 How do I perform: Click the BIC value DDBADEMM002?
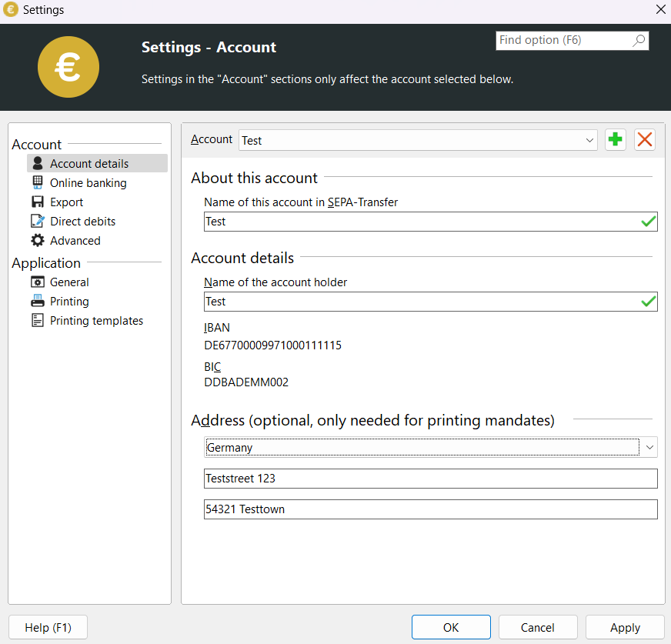[x=246, y=382]
